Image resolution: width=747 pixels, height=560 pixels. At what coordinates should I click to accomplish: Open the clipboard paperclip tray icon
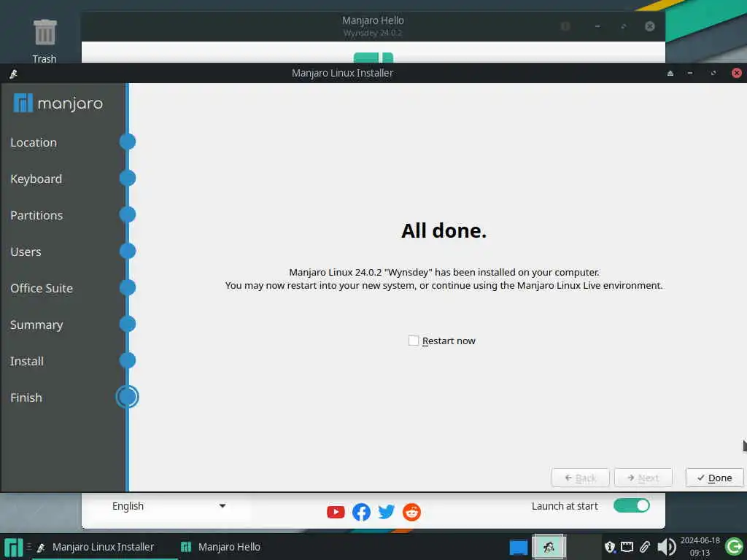click(x=645, y=547)
